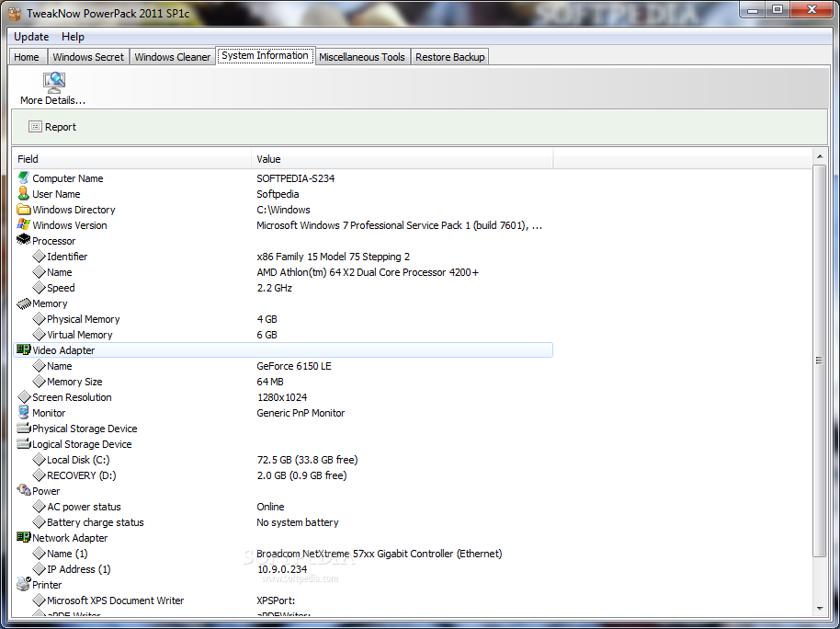Click the Memory module icon
The width and height of the screenshot is (840, 629).
tap(24, 303)
